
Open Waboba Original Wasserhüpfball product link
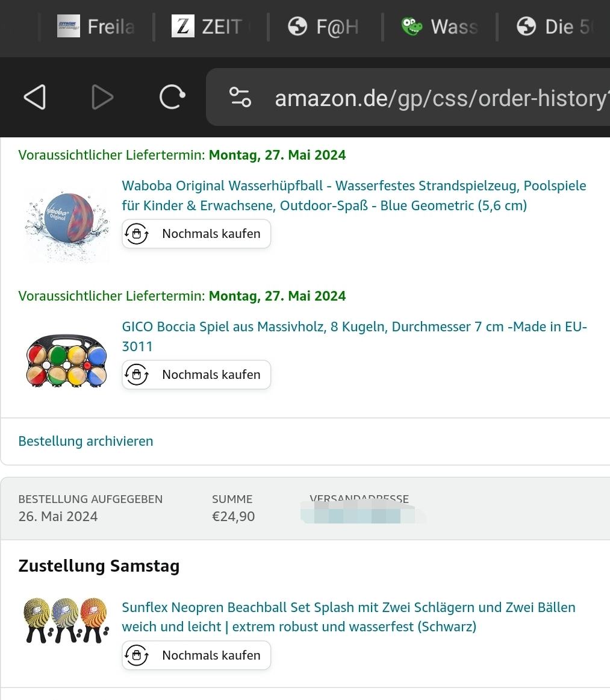point(353,195)
